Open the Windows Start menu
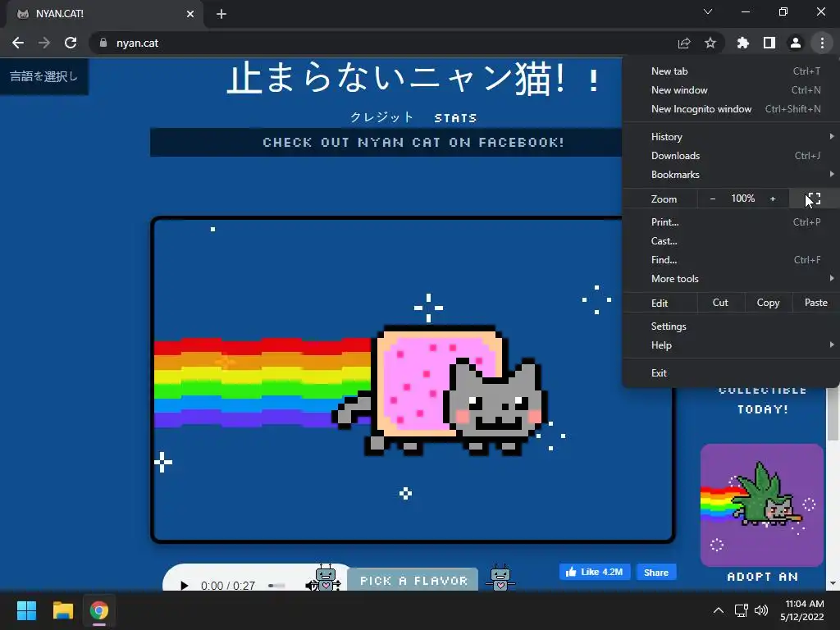The height and width of the screenshot is (630, 840). [26, 610]
